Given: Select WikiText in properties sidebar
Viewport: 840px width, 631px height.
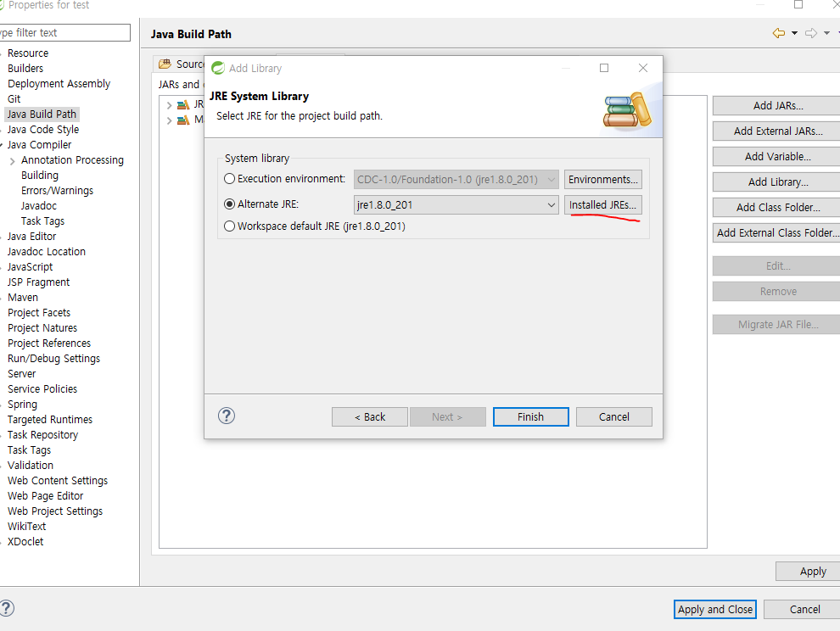Looking at the screenshot, I should (x=26, y=527).
